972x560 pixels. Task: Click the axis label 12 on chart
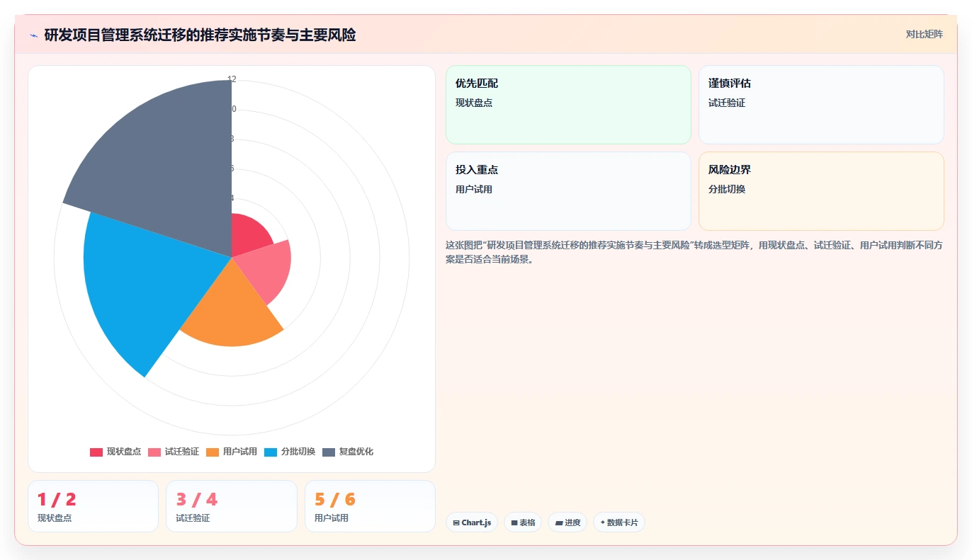tap(232, 79)
